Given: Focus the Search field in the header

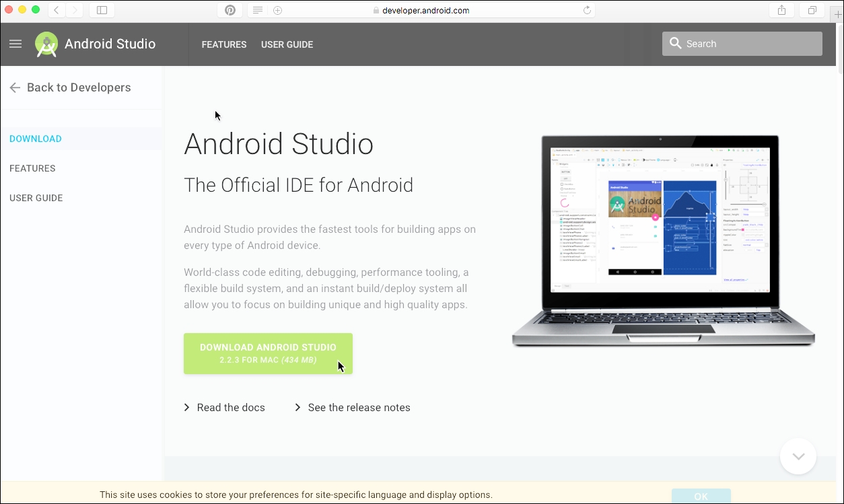Looking at the screenshot, I should (x=742, y=44).
